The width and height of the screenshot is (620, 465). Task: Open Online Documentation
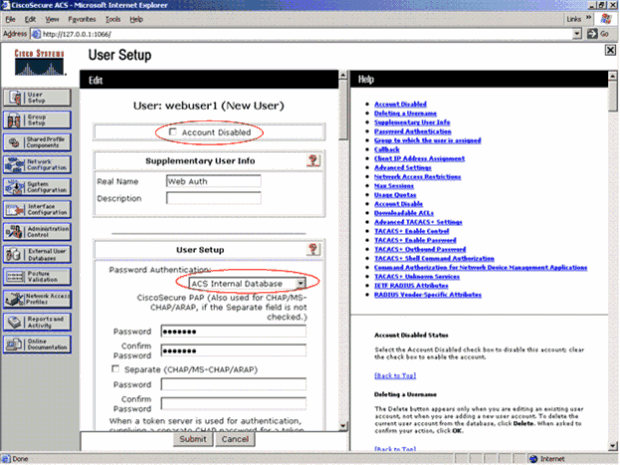coord(37,344)
